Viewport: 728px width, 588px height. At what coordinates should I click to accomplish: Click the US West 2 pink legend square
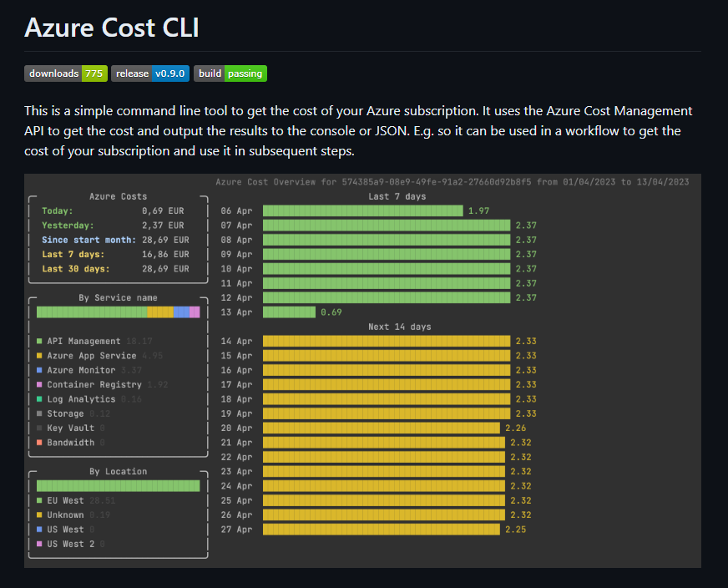39,544
